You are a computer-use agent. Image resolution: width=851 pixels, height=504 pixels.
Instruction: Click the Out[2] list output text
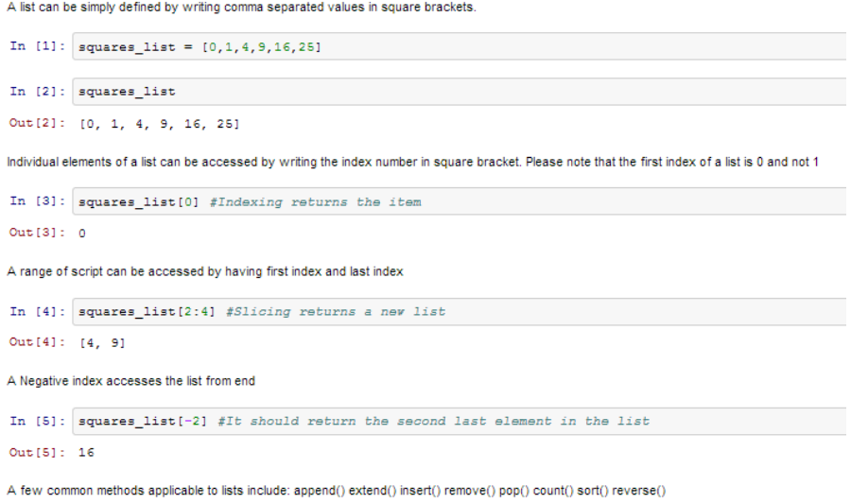(x=159, y=124)
